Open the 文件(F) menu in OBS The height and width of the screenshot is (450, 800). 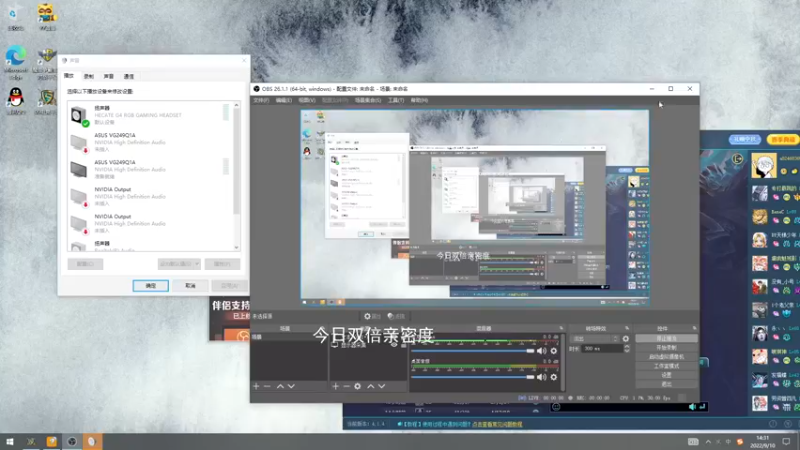(x=261, y=101)
